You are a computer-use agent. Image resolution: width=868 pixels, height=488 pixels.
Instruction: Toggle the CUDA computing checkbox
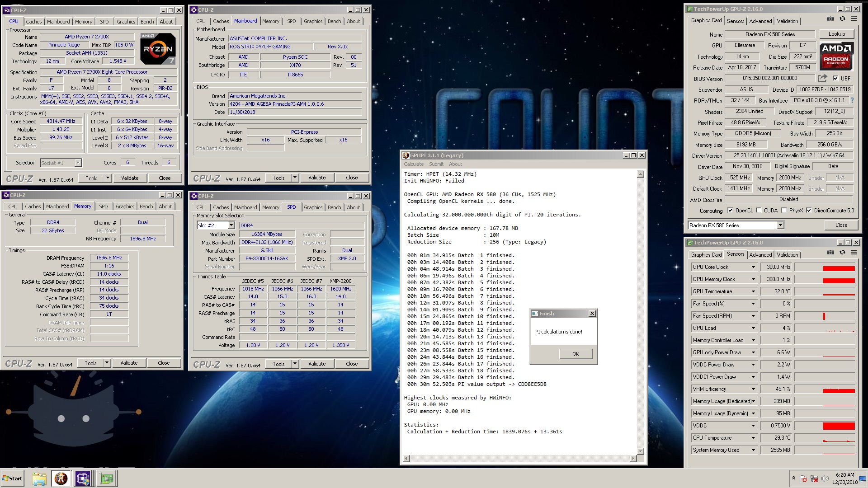pyautogui.click(x=759, y=211)
